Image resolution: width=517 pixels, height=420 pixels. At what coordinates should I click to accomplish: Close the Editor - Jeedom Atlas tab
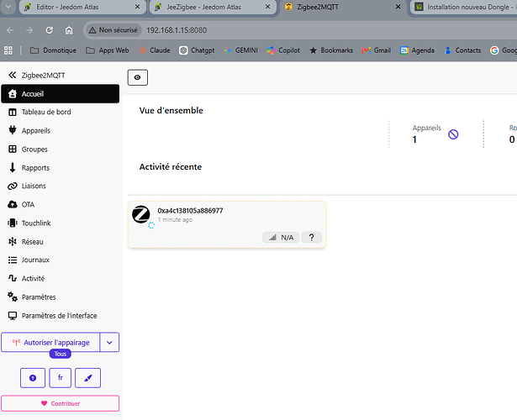click(x=138, y=7)
